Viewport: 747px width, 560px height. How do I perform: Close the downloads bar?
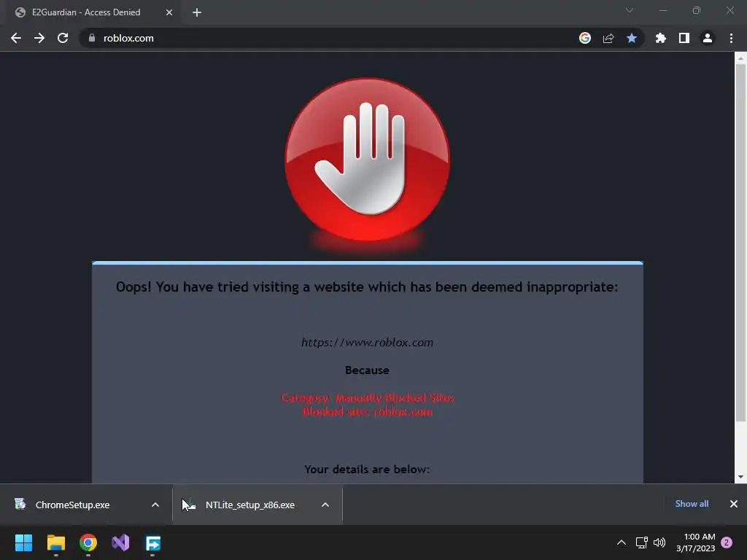click(x=734, y=504)
